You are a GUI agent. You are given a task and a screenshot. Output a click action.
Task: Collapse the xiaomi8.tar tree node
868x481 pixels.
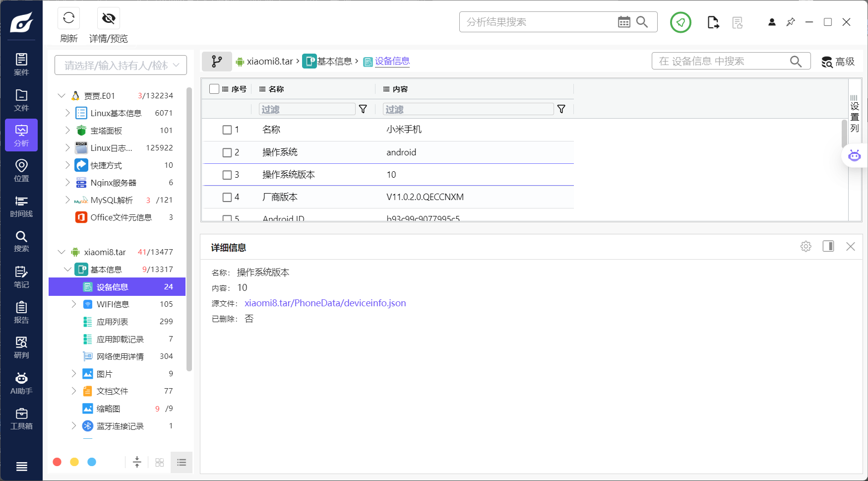click(62, 252)
